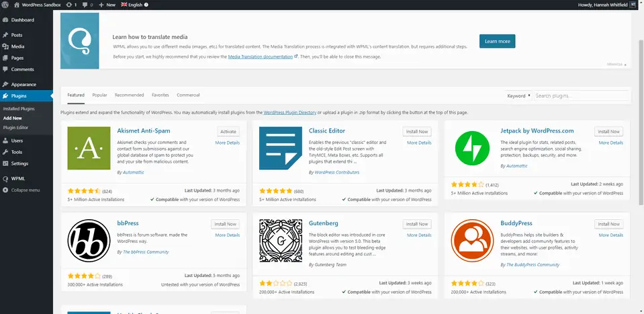
Task: Click the Classic Editor plugin icon
Action: [x=281, y=148]
